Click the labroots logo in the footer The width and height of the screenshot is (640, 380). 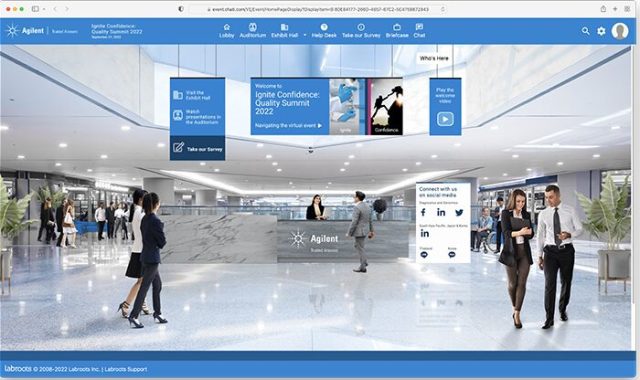pyautogui.click(x=18, y=369)
